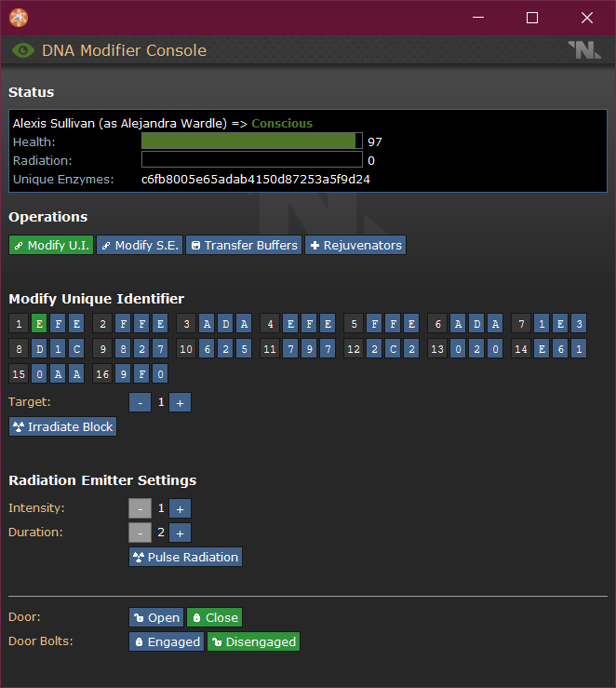Select the D cell in block 3
Viewport: 616px width, 688px height.
(225, 324)
